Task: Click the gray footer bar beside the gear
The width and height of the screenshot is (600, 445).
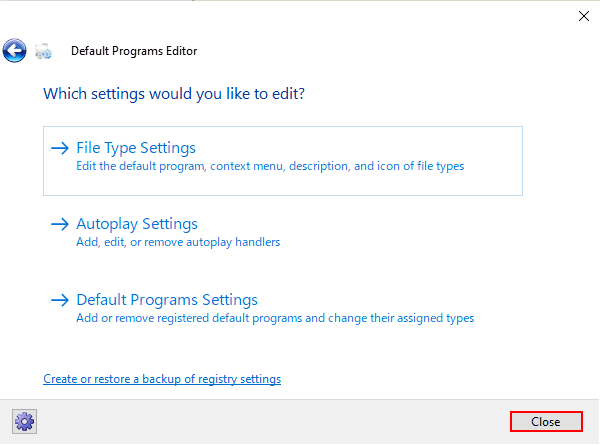Action: (x=268, y=422)
